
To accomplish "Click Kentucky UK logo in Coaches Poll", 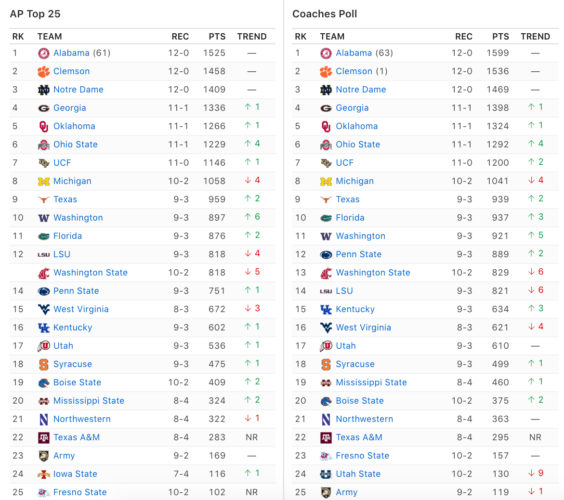I will pyautogui.click(x=326, y=309).
